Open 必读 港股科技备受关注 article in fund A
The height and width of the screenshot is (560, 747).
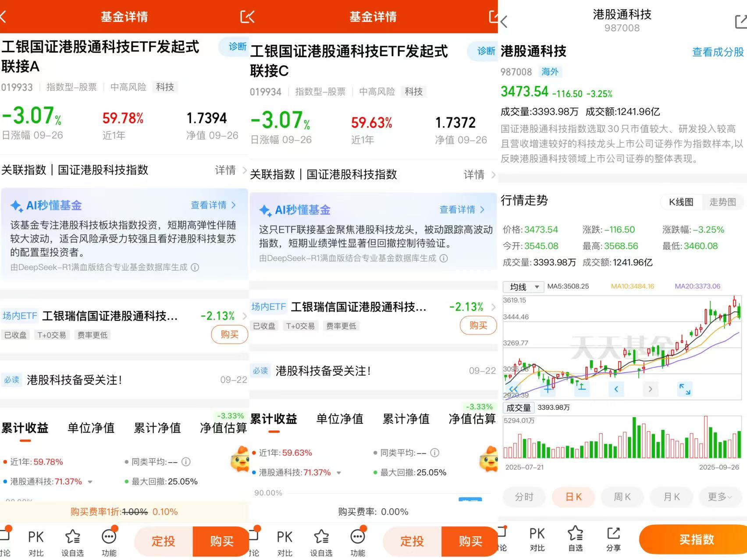(x=125, y=380)
